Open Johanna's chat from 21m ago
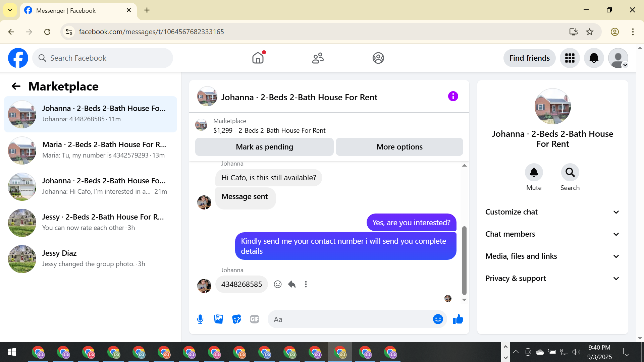 (x=91, y=187)
